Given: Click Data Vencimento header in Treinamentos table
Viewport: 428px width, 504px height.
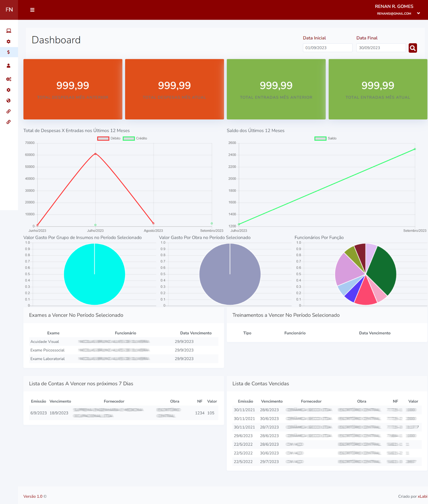Looking at the screenshot, I should click(375, 333).
